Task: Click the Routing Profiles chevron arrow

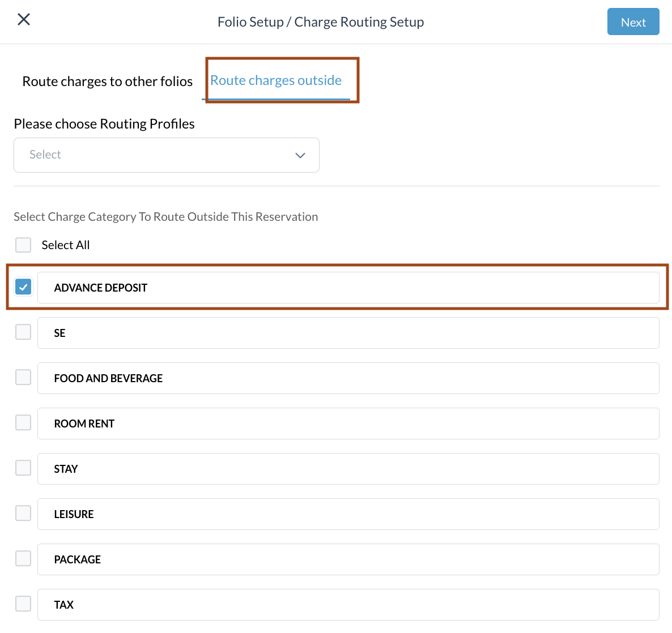Action: click(300, 155)
